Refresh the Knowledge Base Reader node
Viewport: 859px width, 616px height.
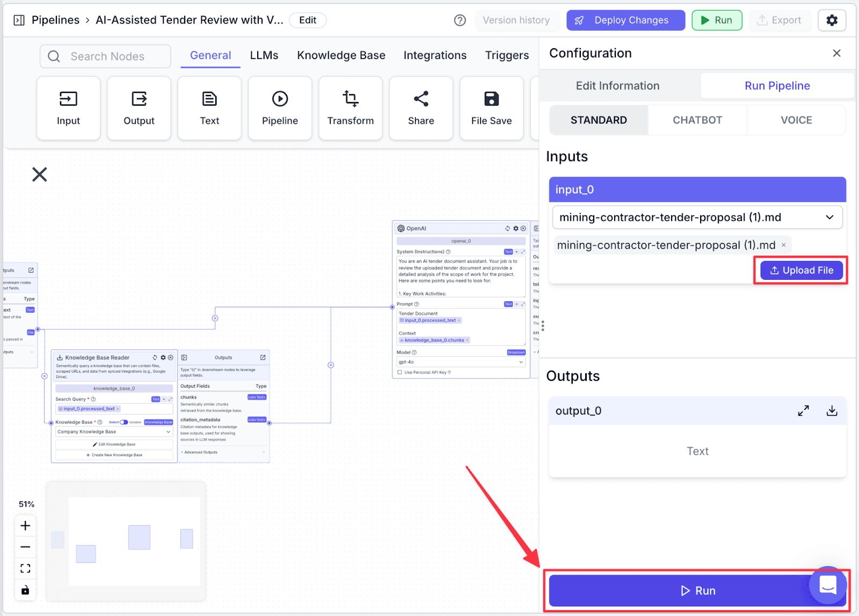[155, 358]
